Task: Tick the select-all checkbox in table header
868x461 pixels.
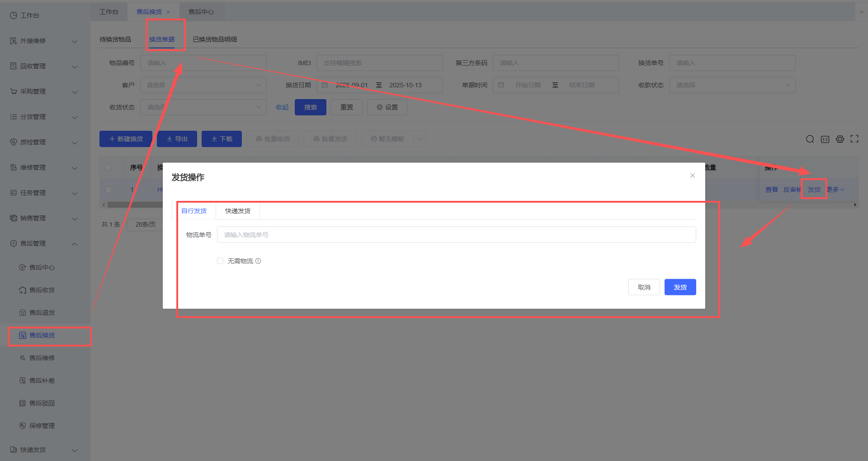Action: (108, 167)
